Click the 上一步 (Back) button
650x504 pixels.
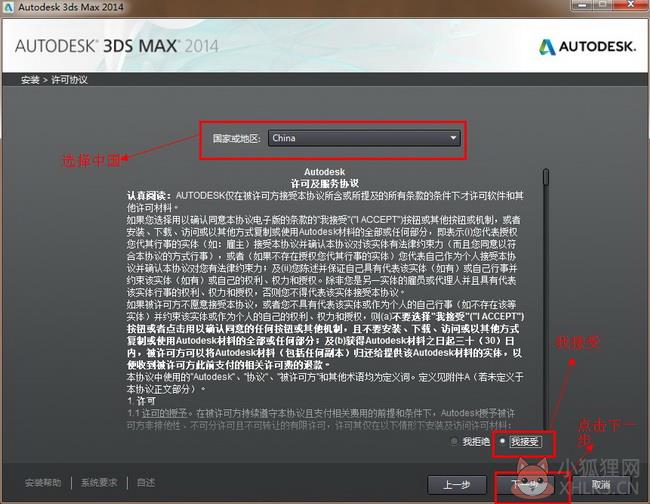click(457, 485)
